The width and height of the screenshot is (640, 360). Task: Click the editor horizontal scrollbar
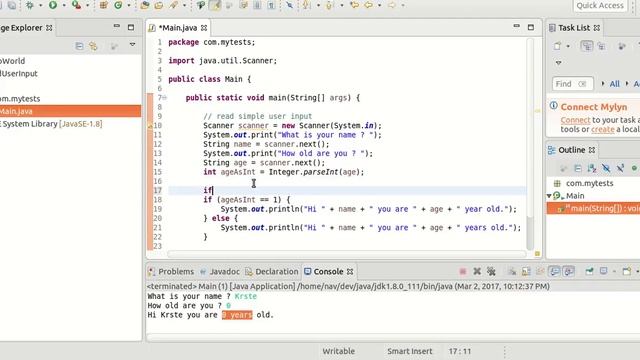click(347, 254)
